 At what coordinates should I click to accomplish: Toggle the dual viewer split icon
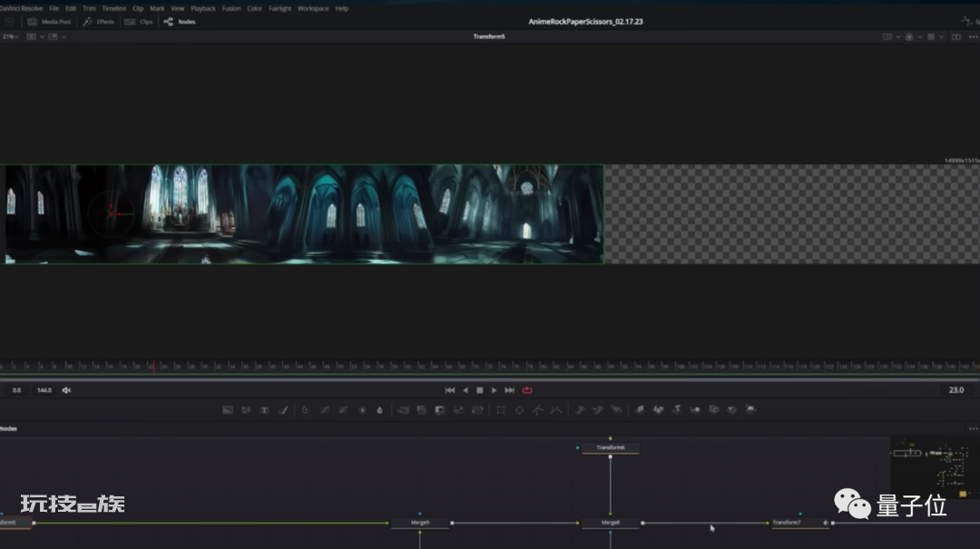tap(956, 37)
